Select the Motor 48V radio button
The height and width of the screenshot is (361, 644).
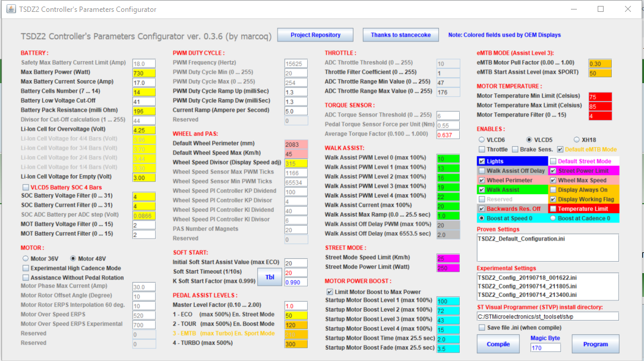click(73, 259)
